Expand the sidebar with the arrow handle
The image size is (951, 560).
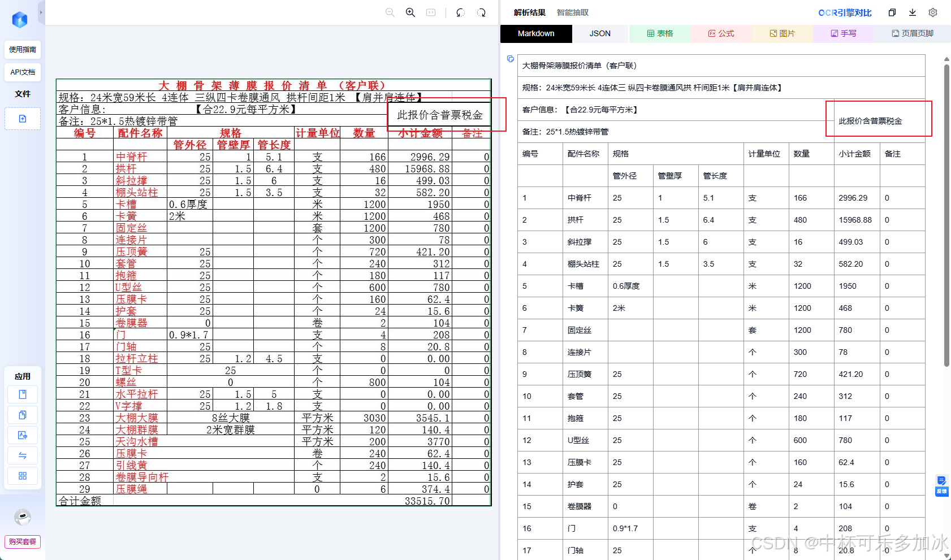click(x=41, y=12)
